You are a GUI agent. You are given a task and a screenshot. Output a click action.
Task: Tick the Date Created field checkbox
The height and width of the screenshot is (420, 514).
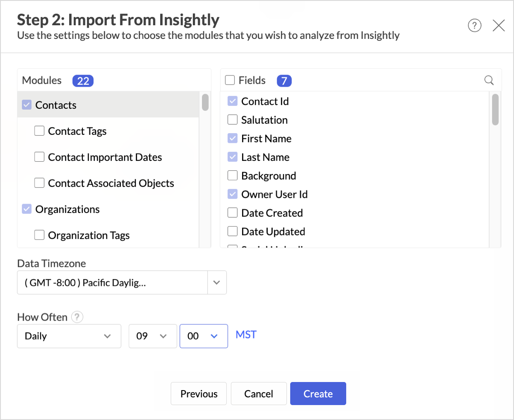pos(233,213)
